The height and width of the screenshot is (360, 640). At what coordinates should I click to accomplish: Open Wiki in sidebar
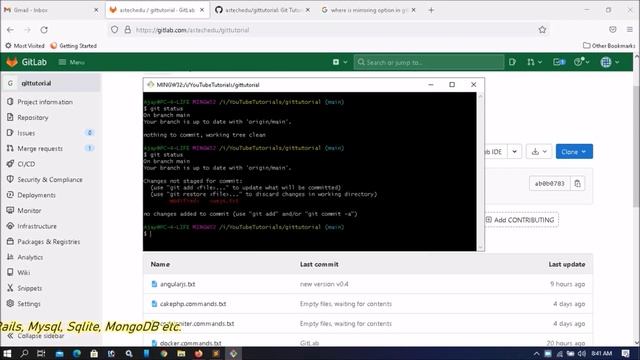pos(23,273)
